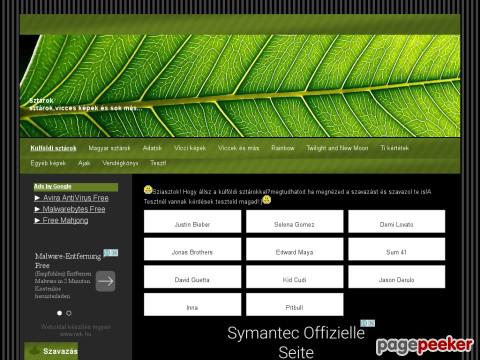
Task: Click the ad badge above Symantec Offizielle
Action: pos(367,323)
